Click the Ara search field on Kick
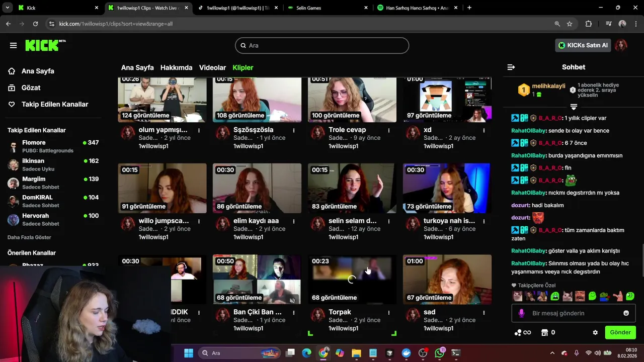The image size is (644, 362). pyautogui.click(x=322, y=45)
